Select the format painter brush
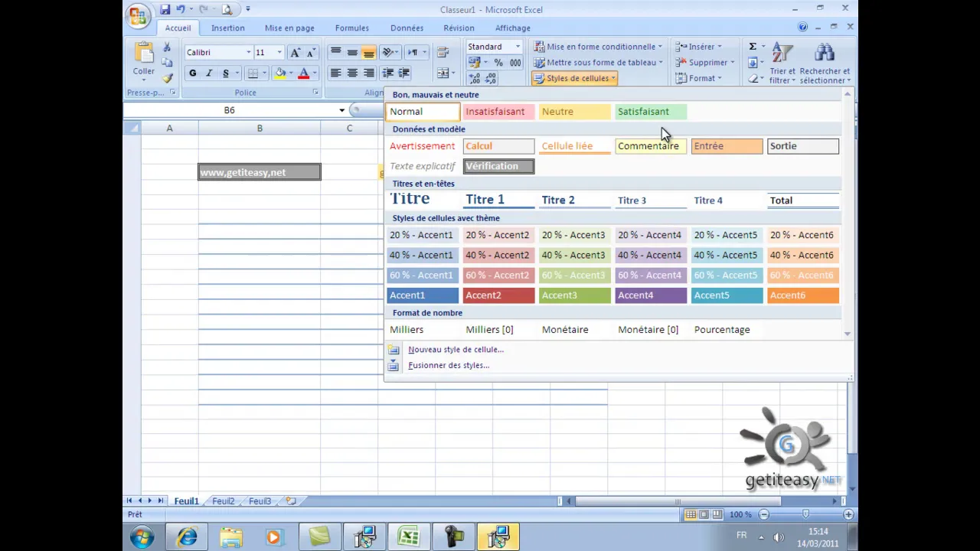The width and height of the screenshot is (980, 551). tap(167, 77)
